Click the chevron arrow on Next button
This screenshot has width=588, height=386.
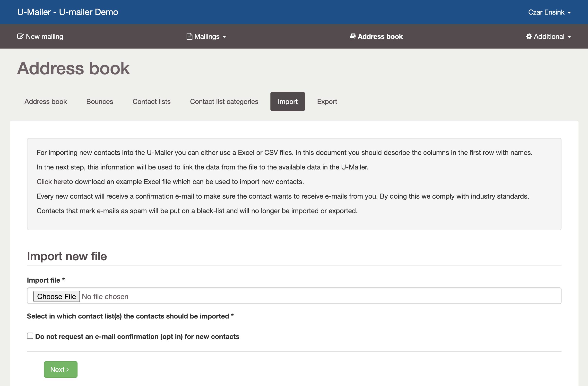click(68, 369)
